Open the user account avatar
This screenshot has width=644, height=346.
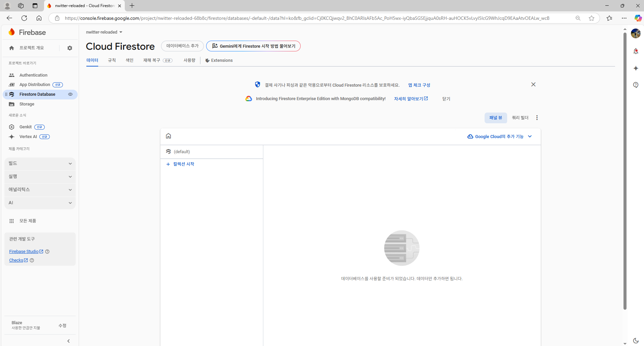pos(636,33)
